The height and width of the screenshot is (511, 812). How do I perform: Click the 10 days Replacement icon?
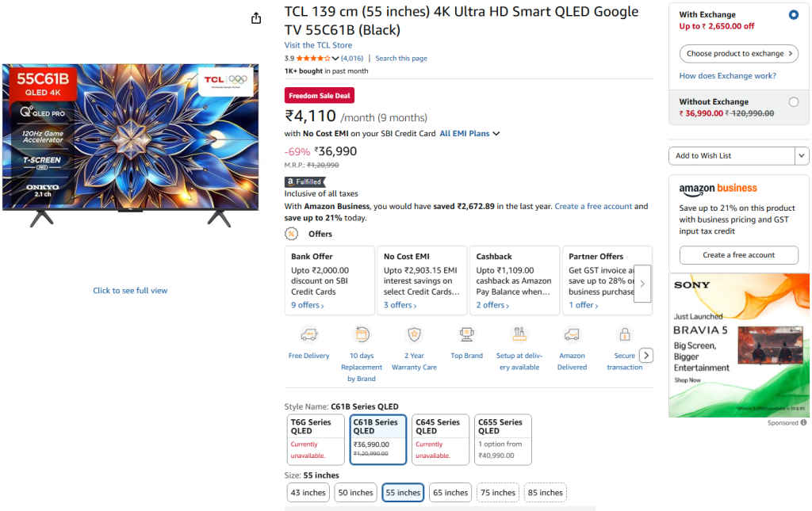tap(362, 334)
